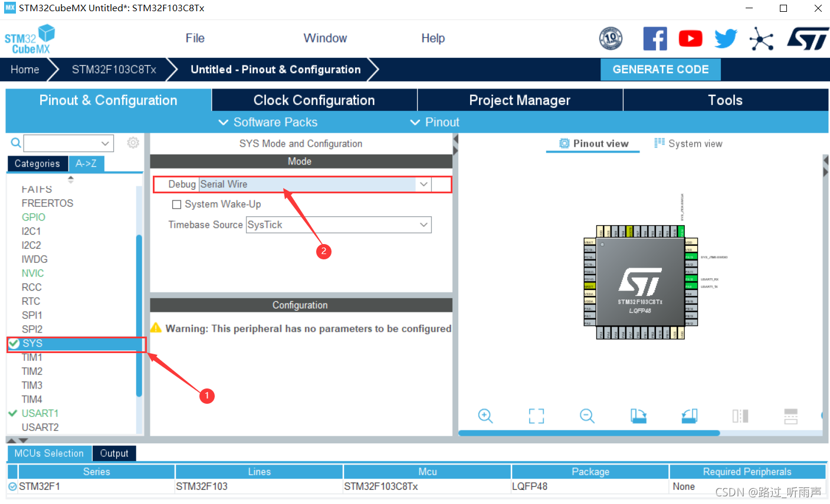Switch to Project Manager tab
830x504 pixels.
(520, 100)
